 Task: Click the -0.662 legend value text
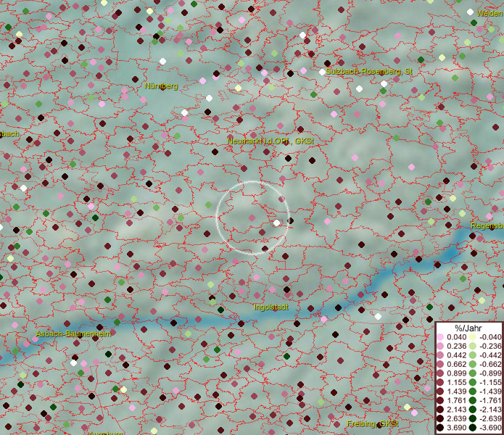pos(490,365)
